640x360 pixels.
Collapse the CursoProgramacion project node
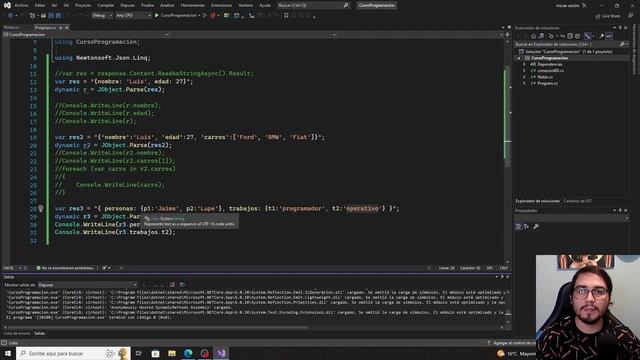(519, 58)
